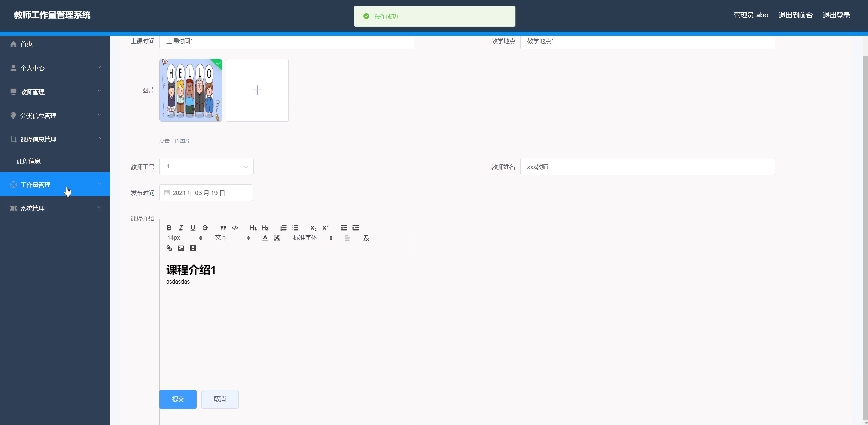Screen dimensions: 868x425
Task: Expand the 系统管理 menu
Action: pos(55,208)
